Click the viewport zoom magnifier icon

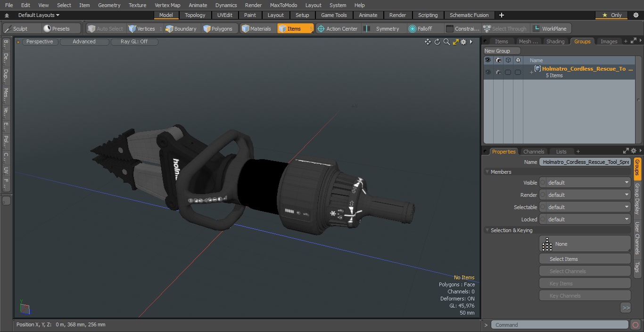click(446, 42)
